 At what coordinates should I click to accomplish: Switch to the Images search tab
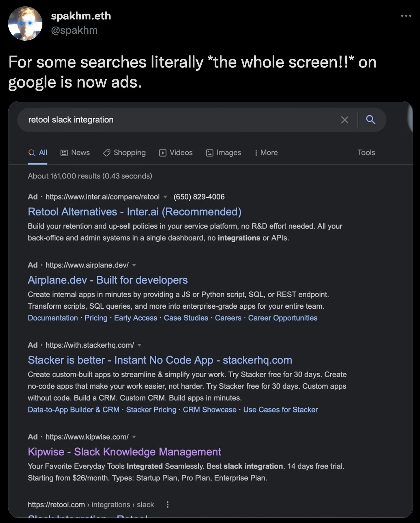tap(224, 153)
